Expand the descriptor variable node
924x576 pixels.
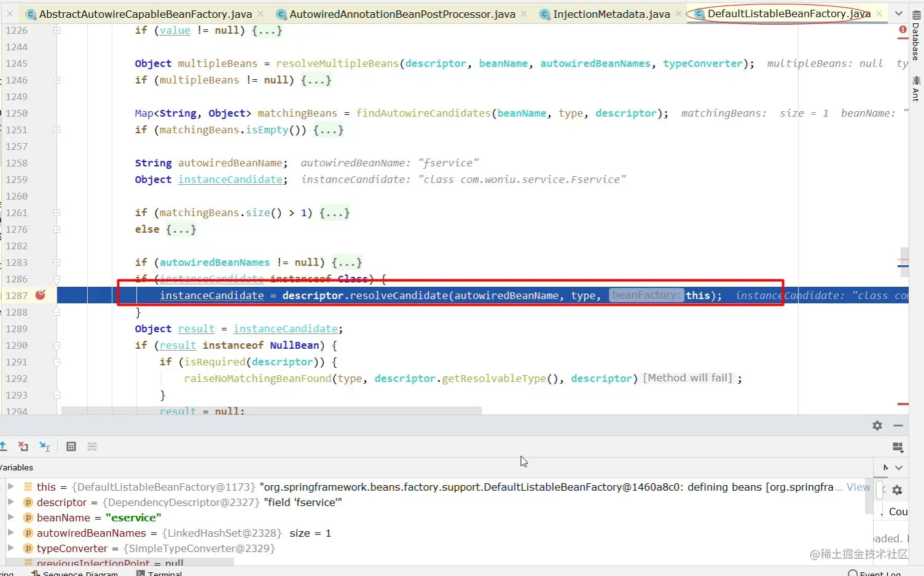tap(10, 502)
